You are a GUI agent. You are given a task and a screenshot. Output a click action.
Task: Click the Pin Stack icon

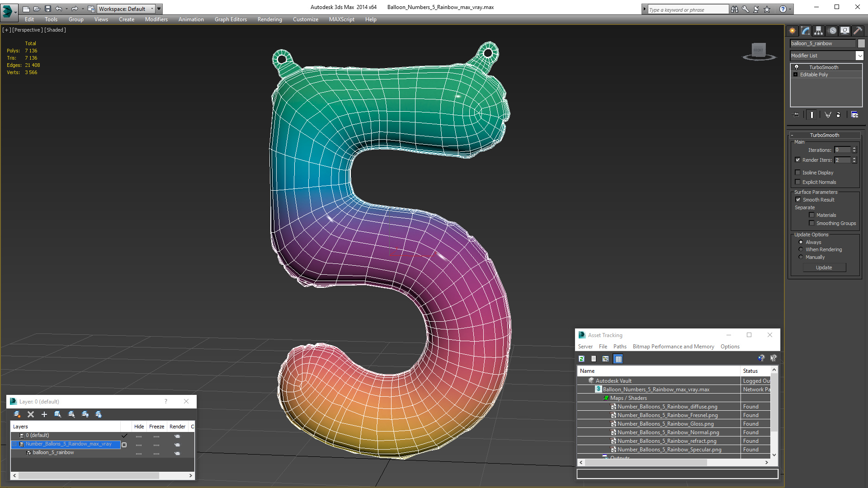(796, 115)
